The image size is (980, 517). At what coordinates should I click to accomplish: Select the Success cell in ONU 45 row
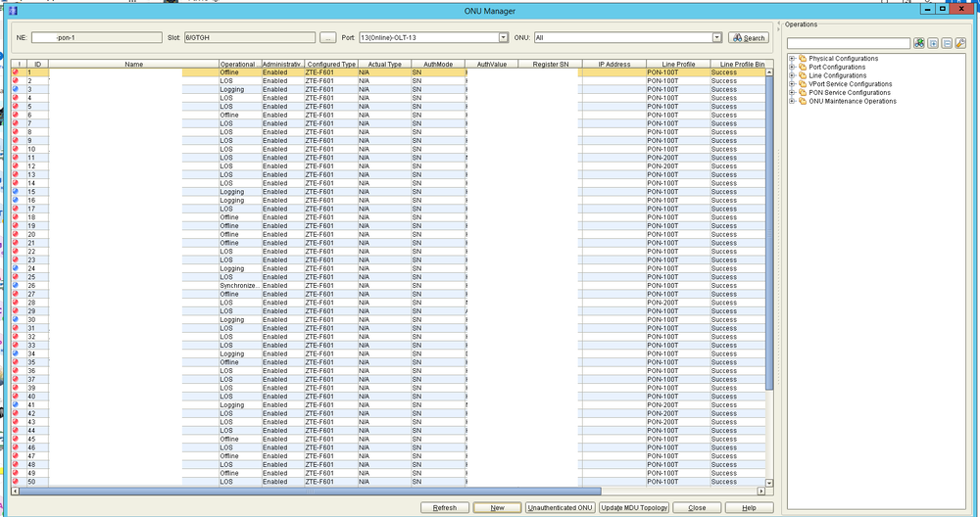738,439
